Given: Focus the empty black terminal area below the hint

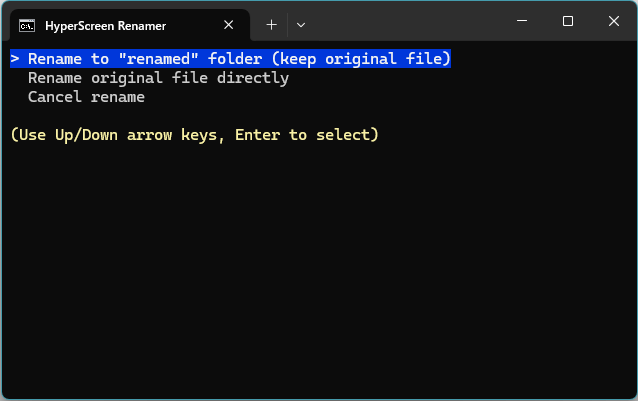Looking at the screenshot, I should pyautogui.click(x=320, y=270).
